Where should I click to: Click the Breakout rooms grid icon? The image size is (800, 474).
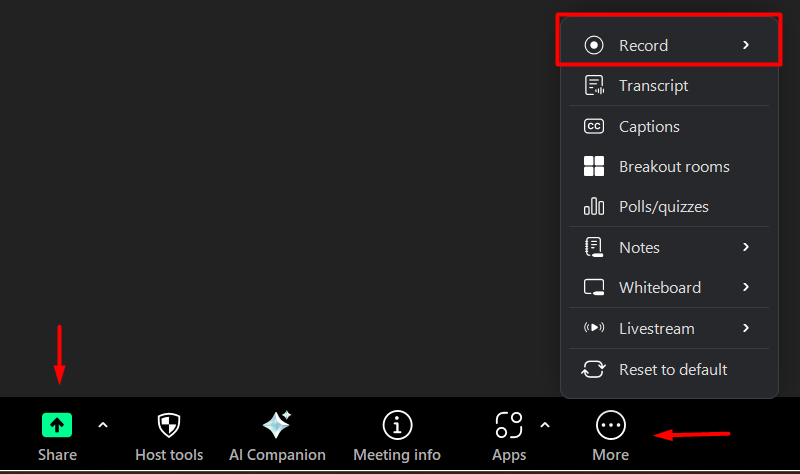594,166
